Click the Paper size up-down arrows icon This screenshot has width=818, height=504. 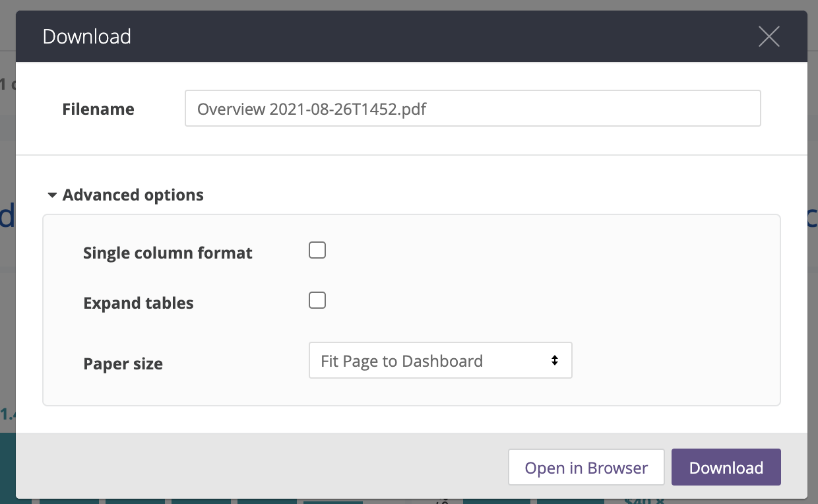(x=555, y=360)
